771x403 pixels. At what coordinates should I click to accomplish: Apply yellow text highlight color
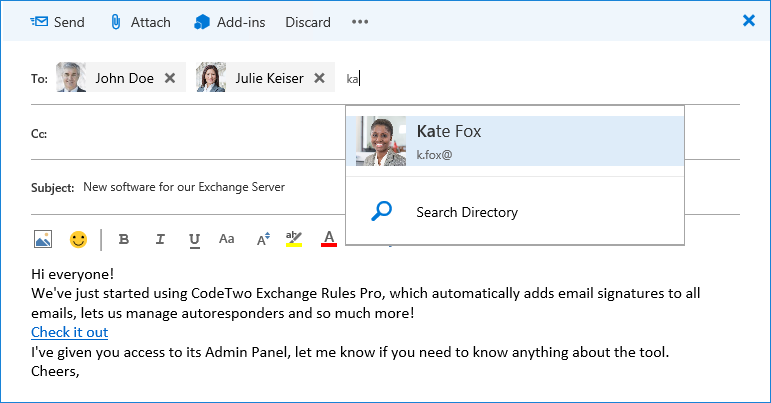pos(294,238)
